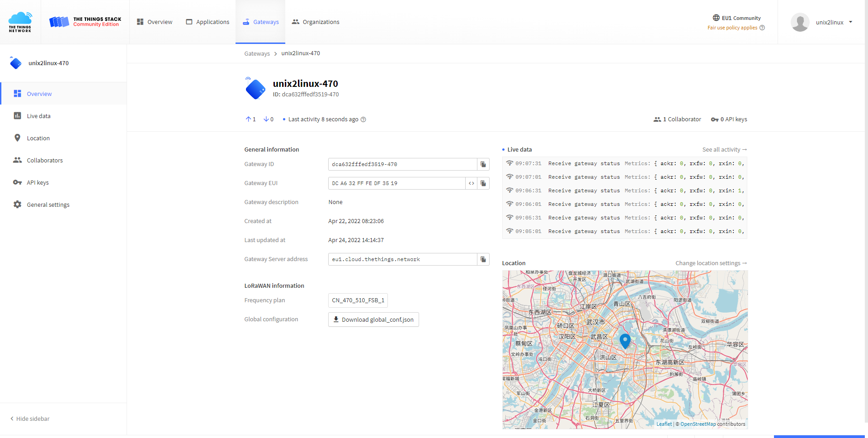Open the Applications tab
This screenshot has width=868, height=438.
(208, 22)
